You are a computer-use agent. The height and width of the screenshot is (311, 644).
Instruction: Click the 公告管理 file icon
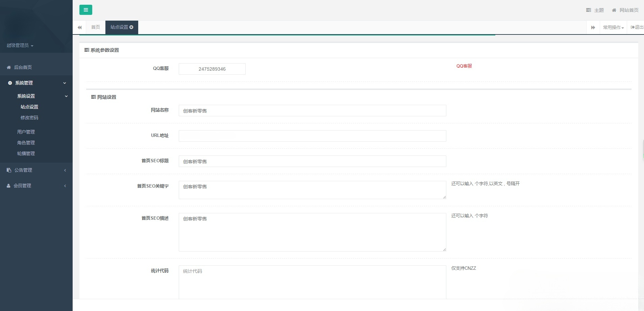8,170
